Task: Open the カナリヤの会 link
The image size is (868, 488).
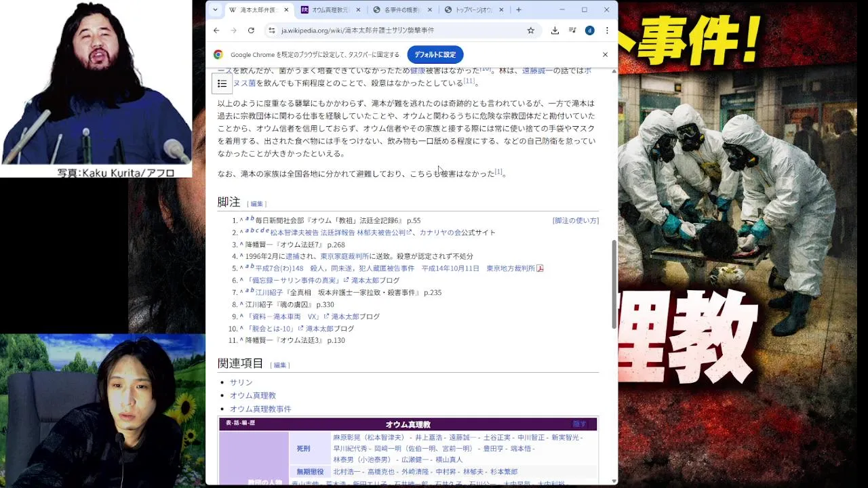Action: pyautogui.click(x=440, y=232)
